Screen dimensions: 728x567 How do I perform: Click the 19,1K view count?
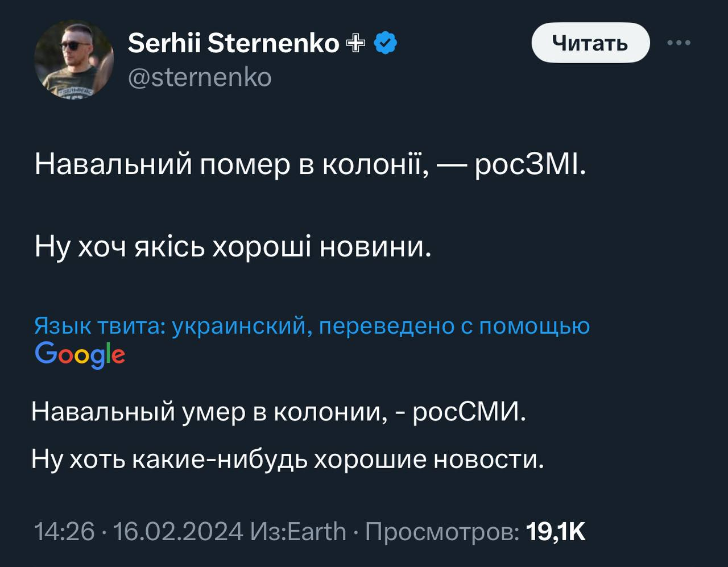(556, 532)
